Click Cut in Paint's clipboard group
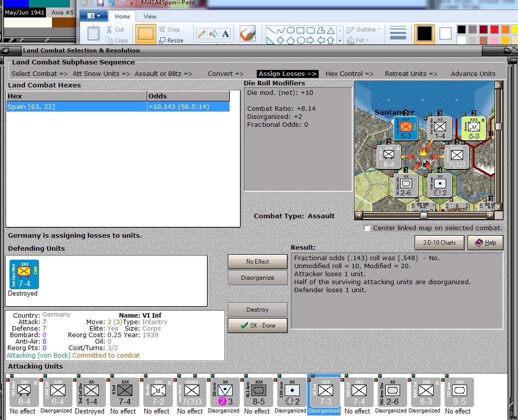The height and width of the screenshot is (420, 518). tap(115, 29)
